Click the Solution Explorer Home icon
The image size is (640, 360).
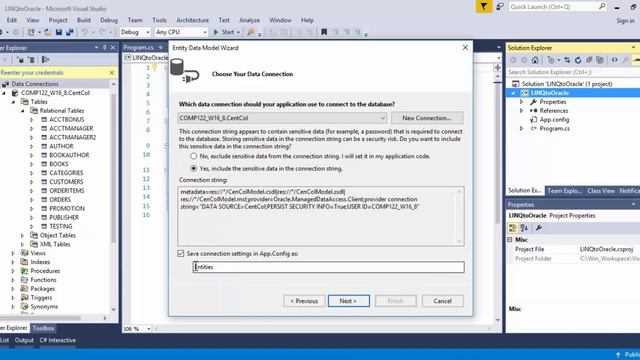tap(535, 60)
